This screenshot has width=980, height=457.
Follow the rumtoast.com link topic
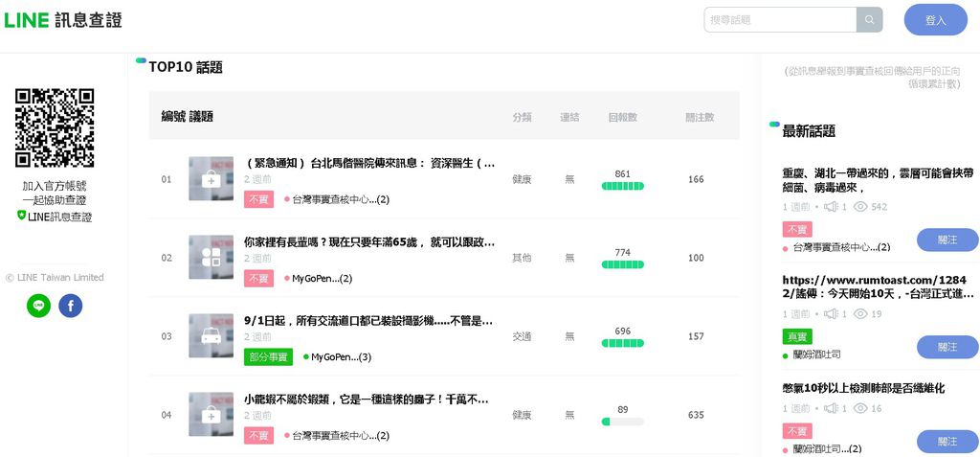(947, 347)
